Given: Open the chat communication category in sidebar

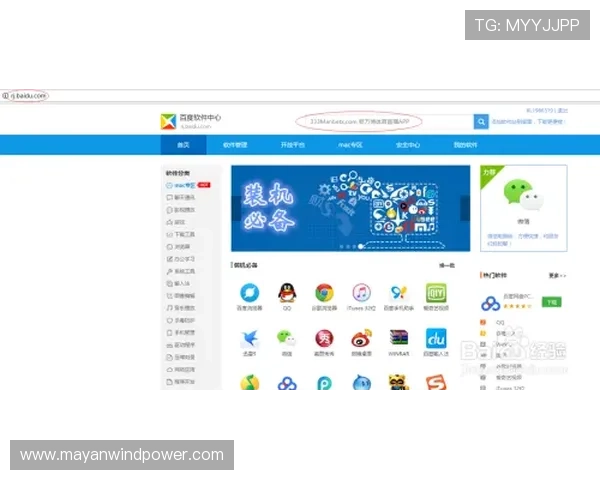Looking at the screenshot, I should point(181,198).
